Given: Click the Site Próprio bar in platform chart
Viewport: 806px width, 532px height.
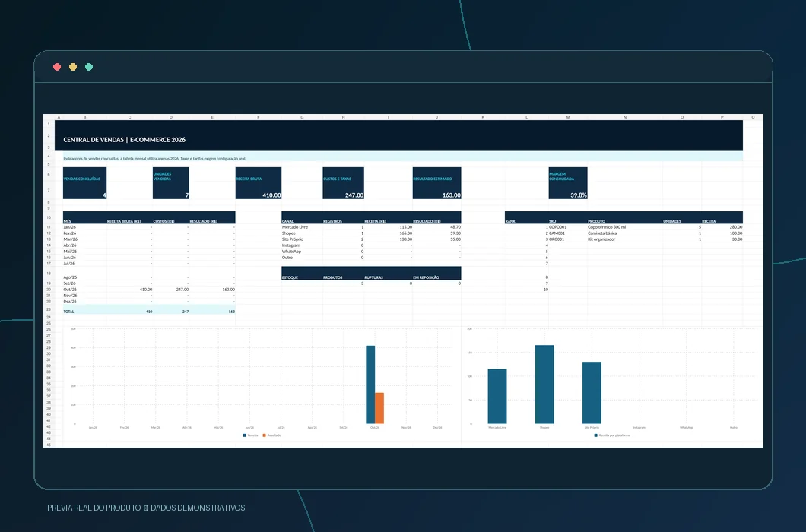Looking at the screenshot, I should pyautogui.click(x=592, y=393).
